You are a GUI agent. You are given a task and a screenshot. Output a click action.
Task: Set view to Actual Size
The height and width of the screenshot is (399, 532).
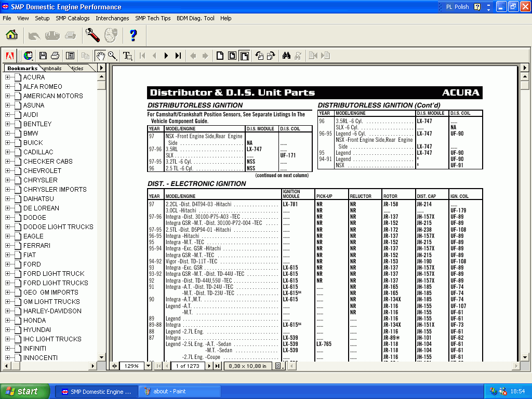click(x=220, y=56)
